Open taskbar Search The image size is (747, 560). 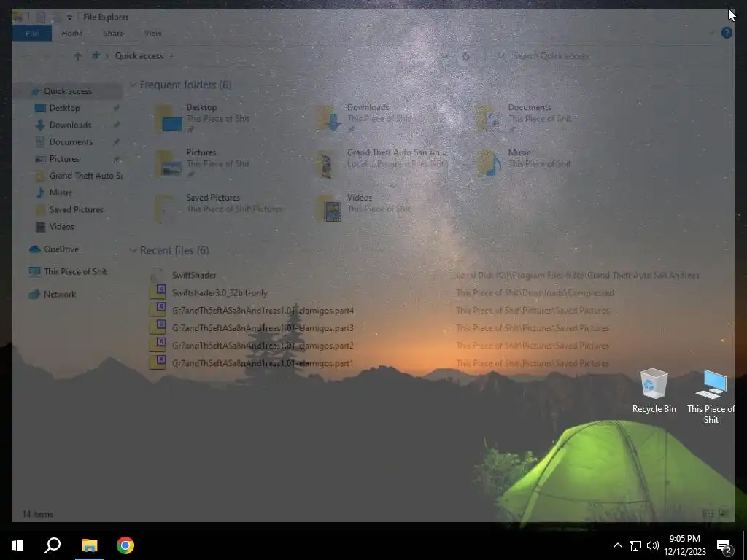pos(53,545)
